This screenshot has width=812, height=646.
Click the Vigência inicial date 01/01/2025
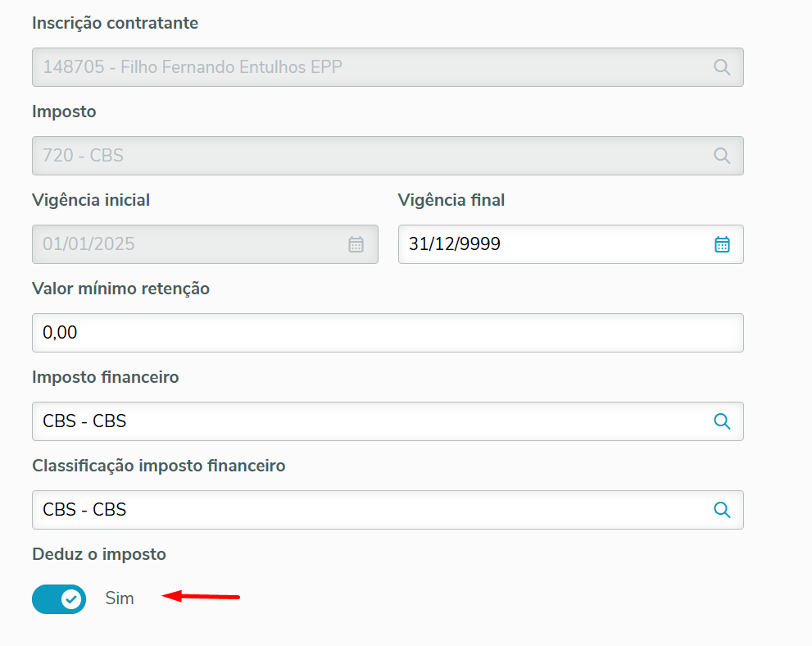[188, 244]
